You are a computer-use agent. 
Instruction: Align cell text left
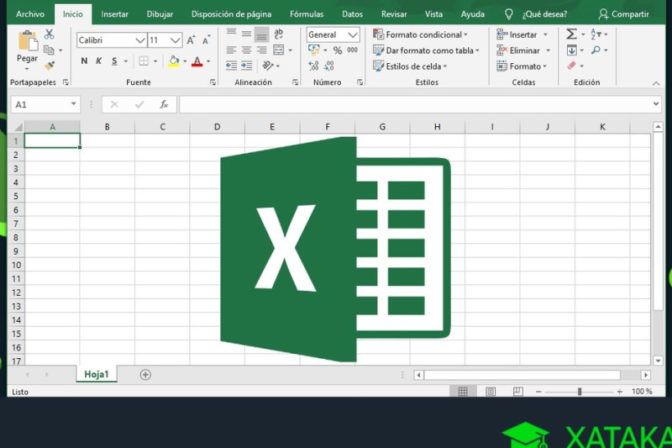pyautogui.click(x=231, y=50)
